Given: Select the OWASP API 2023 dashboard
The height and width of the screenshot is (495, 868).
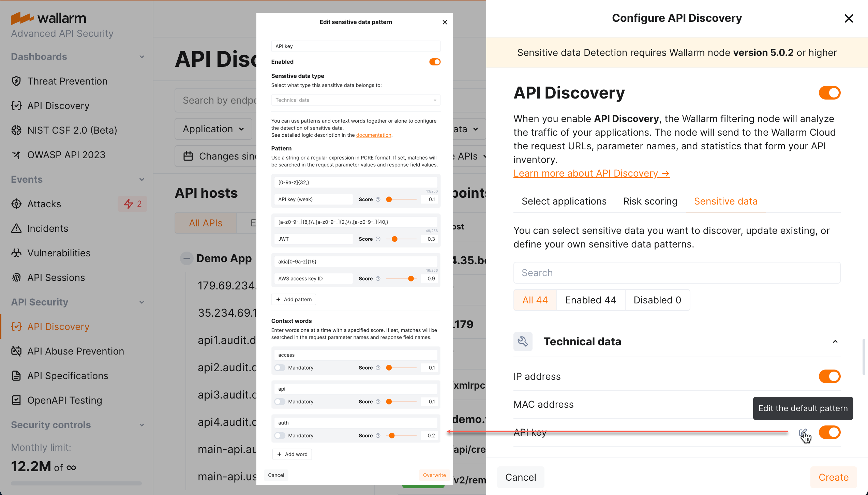Looking at the screenshot, I should coord(66,154).
